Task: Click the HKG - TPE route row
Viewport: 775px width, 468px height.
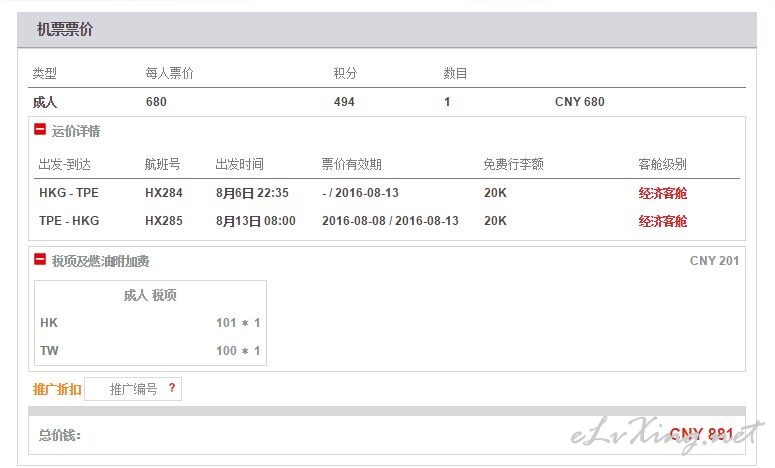Action: [x=387, y=193]
